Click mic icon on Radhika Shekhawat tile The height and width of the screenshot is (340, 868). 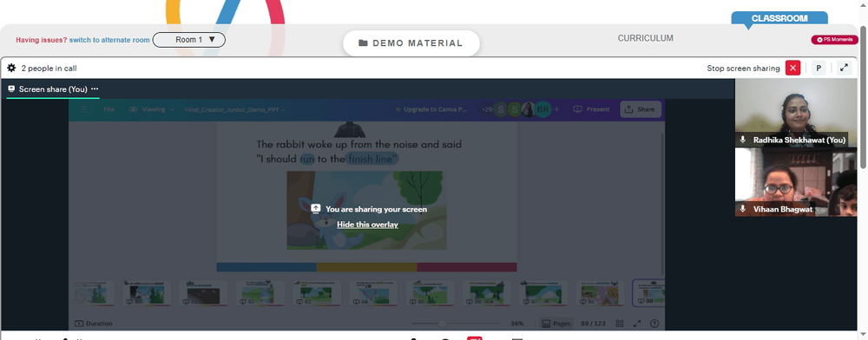coord(743,140)
